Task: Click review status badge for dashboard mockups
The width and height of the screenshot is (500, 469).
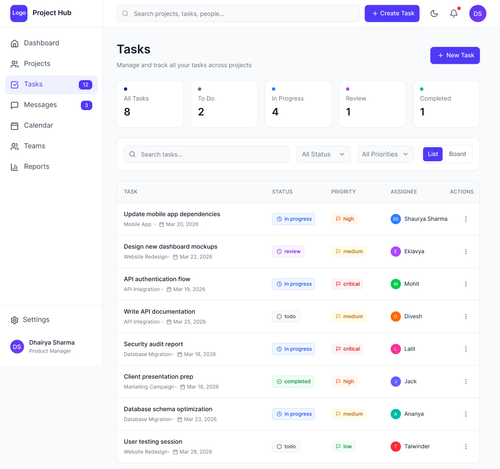Action: (x=288, y=251)
